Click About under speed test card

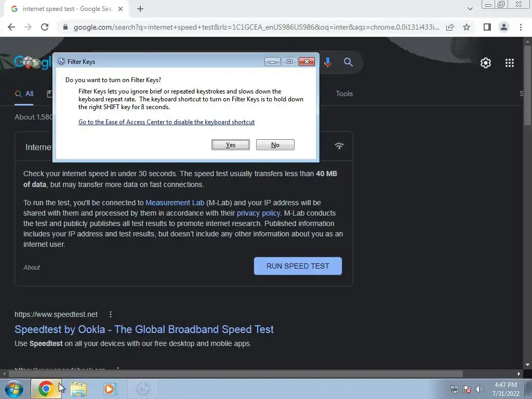tap(32, 268)
